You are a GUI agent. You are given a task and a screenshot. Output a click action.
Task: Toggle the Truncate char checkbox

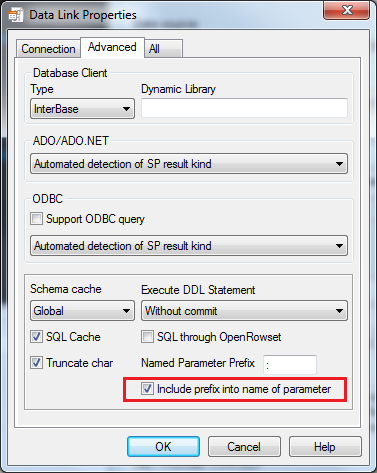click(36, 363)
